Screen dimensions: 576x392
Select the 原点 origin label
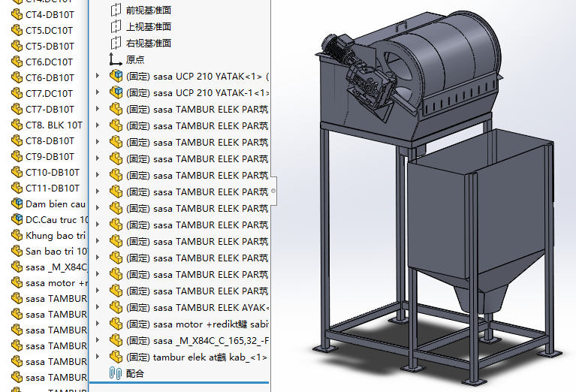(135, 60)
